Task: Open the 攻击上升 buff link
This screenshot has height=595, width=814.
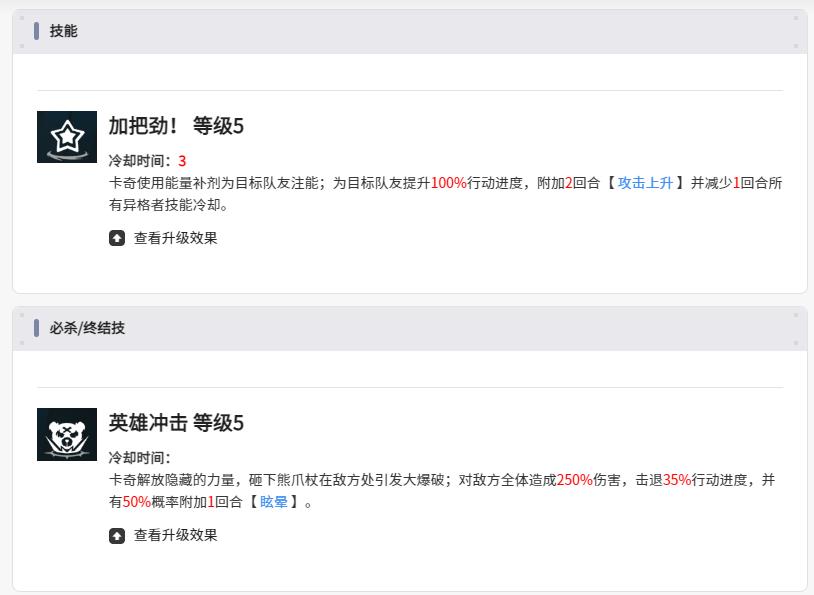Action: [645, 183]
